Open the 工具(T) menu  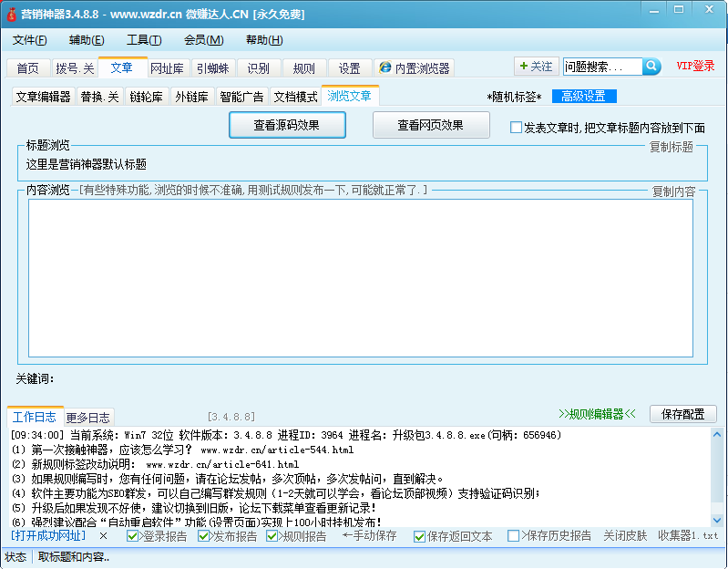pos(144,40)
